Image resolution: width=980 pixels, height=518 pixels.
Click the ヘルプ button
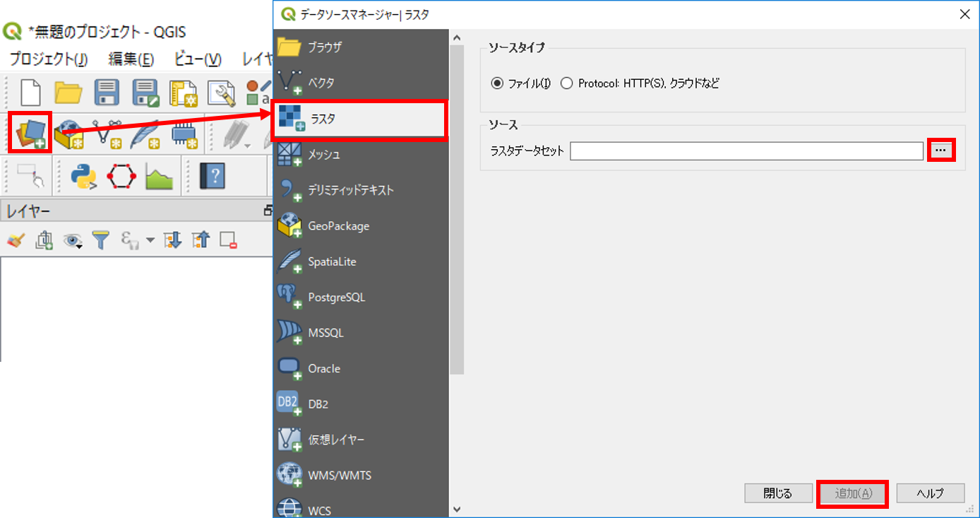(930, 493)
